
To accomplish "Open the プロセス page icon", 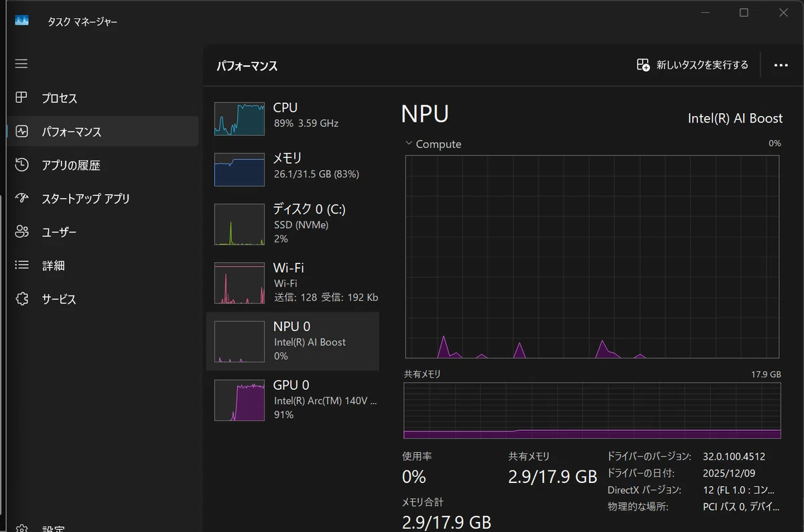I will pyautogui.click(x=21, y=98).
